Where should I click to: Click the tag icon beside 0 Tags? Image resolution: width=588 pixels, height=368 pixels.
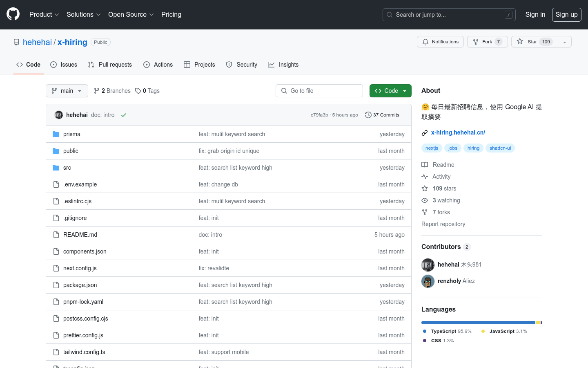pos(138,91)
